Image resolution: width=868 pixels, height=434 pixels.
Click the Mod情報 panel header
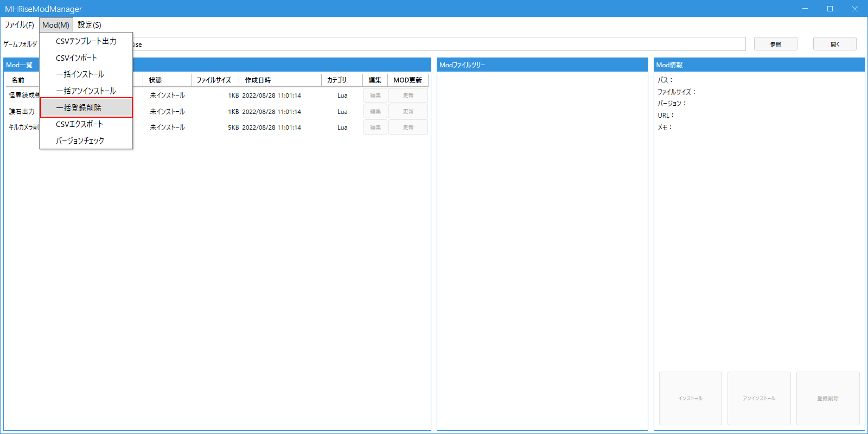tap(759, 65)
